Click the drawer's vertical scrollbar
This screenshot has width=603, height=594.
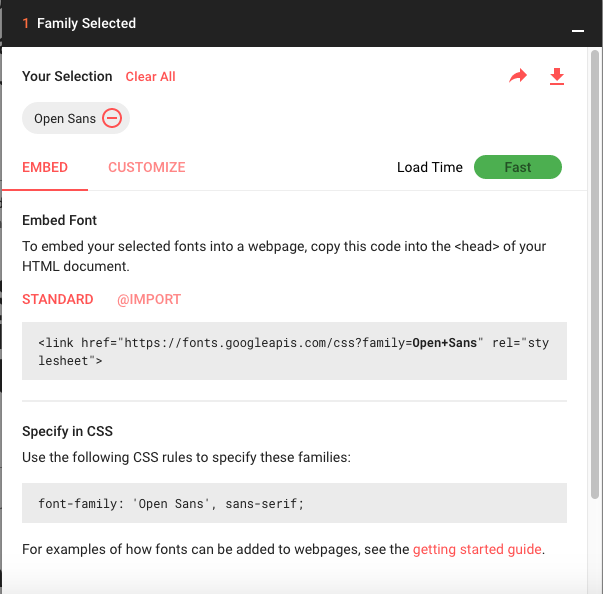(x=595, y=274)
